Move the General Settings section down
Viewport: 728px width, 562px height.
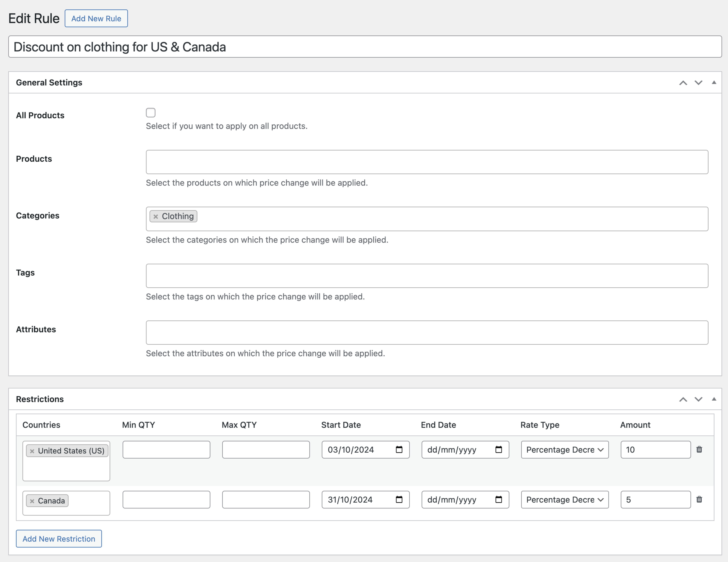(698, 83)
